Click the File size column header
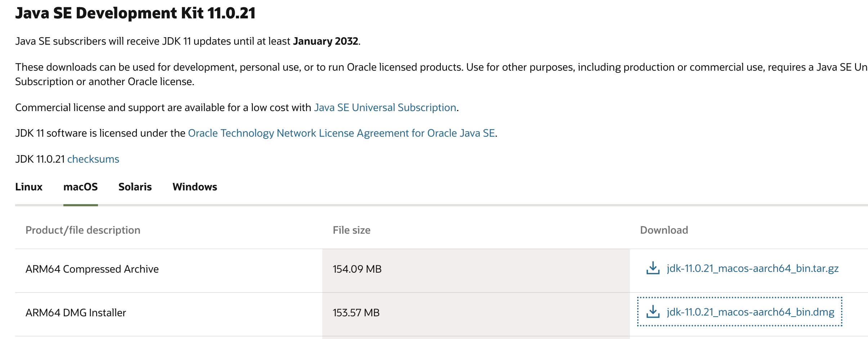Image resolution: width=868 pixels, height=339 pixels. [351, 230]
